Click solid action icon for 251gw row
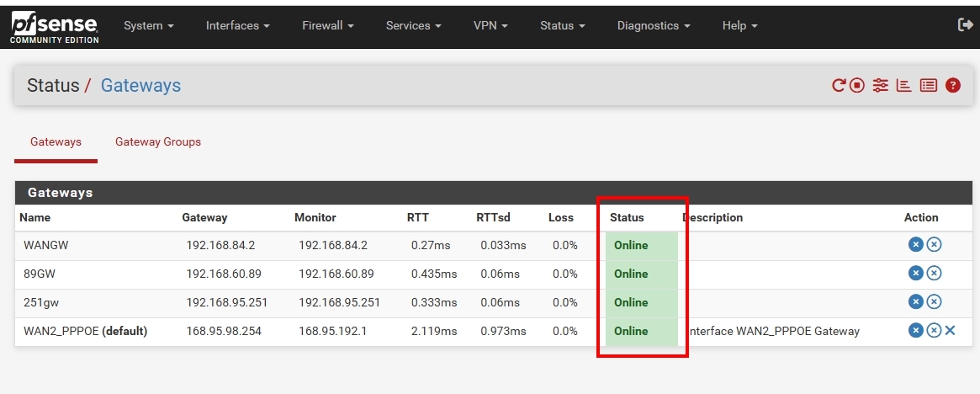This screenshot has width=980, height=394. pyautogui.click(x=916, y=302)
